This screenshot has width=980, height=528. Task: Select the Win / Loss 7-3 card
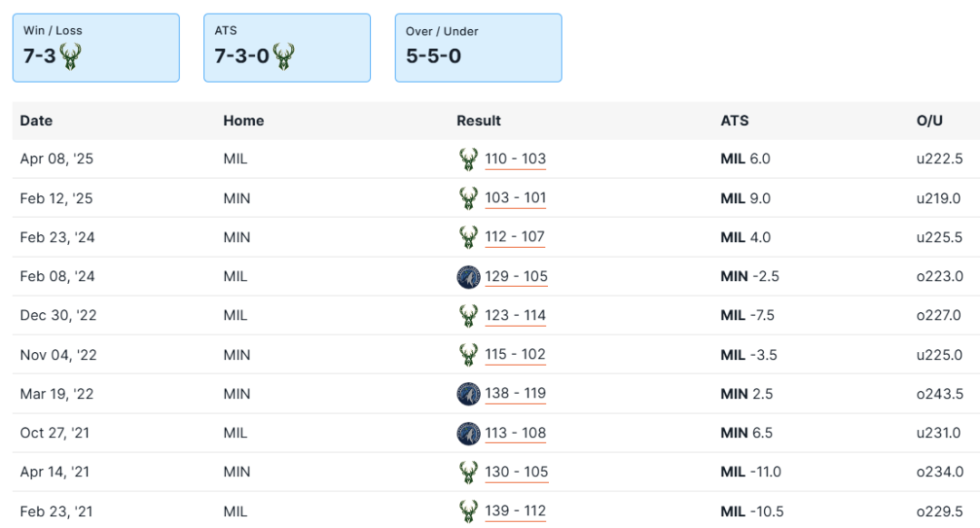(x=95, y=47)
